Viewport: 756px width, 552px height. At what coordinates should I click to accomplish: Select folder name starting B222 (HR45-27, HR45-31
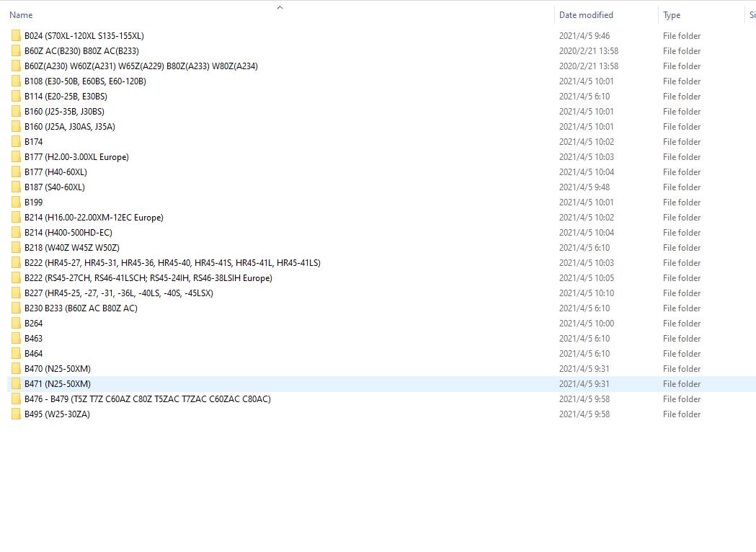point(172,263)
